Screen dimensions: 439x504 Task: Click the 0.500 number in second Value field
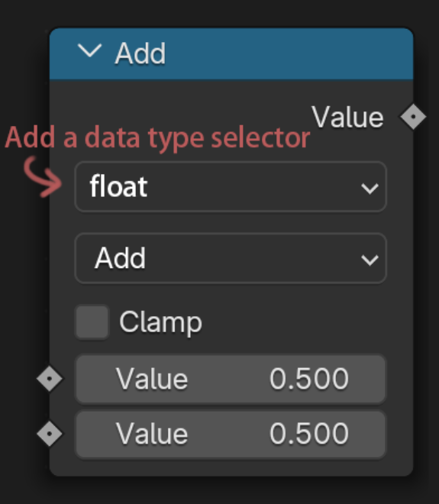tap(309, 434)
